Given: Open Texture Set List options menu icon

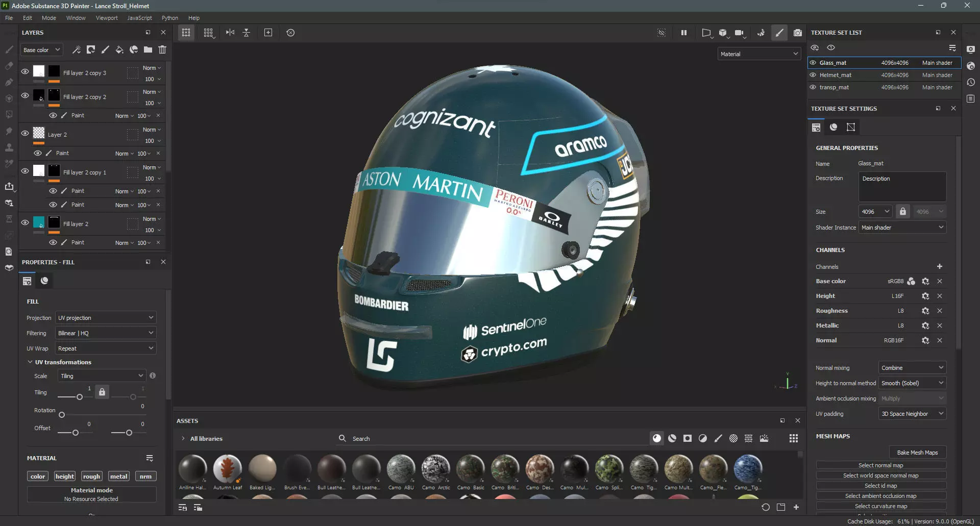Looking at the screenshot, I should coord(952,47).
